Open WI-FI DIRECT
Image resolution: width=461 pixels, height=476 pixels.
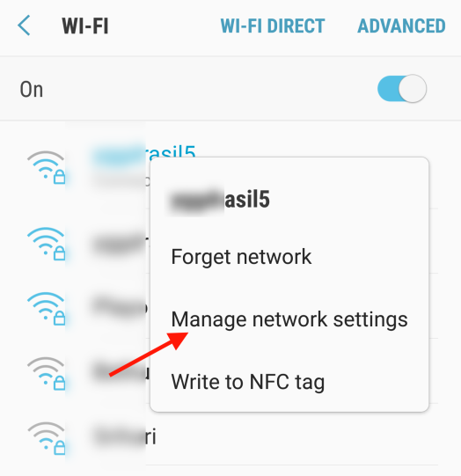pos(273,26)
